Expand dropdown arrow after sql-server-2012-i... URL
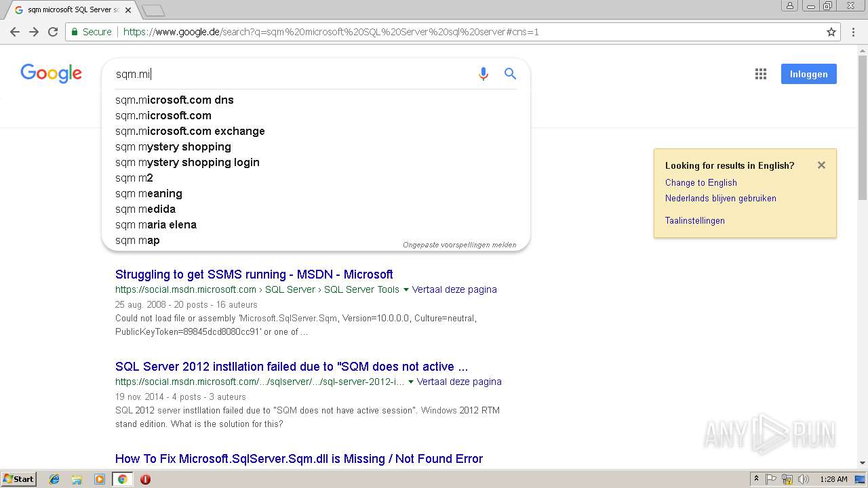Screen dimensions: 868x488 pyautogui.click(x=411, y=382)
